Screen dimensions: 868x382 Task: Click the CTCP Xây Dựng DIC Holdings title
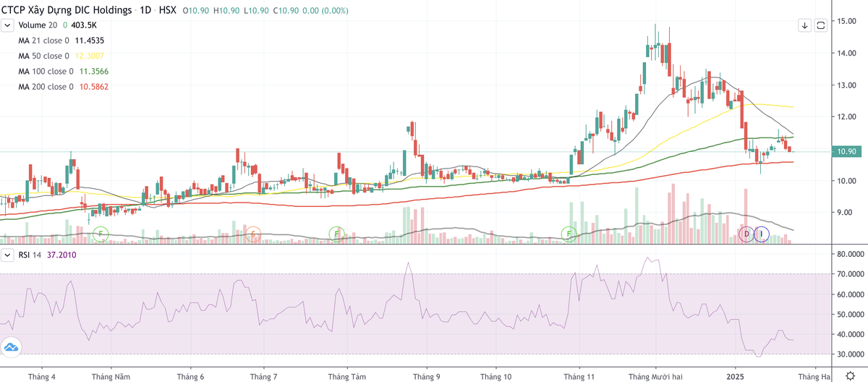tap(67, 11)
